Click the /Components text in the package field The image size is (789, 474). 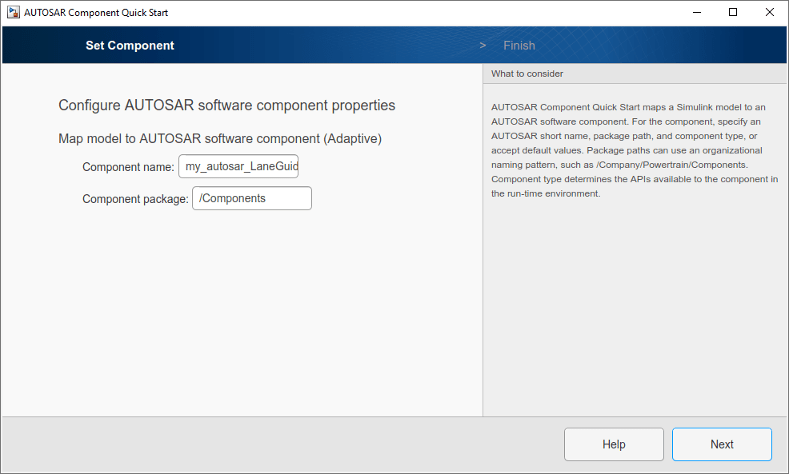point(232,198)
